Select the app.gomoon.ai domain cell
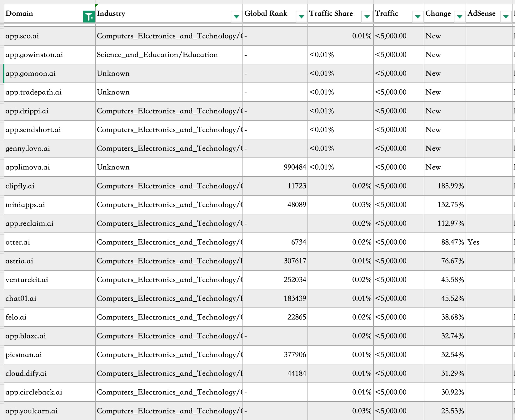The image size is (515, 420). pos(50,73)
